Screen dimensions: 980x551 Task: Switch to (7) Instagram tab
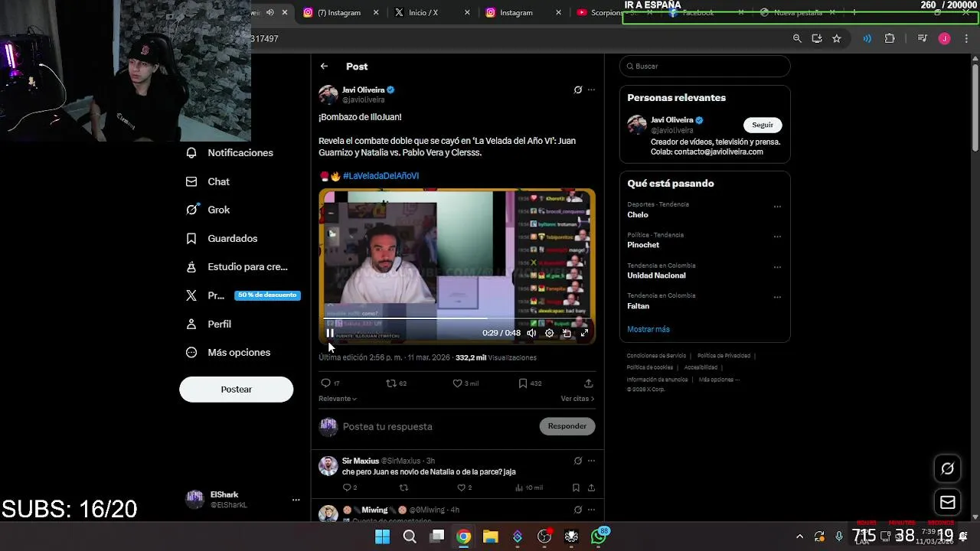[x=338, y=13]
